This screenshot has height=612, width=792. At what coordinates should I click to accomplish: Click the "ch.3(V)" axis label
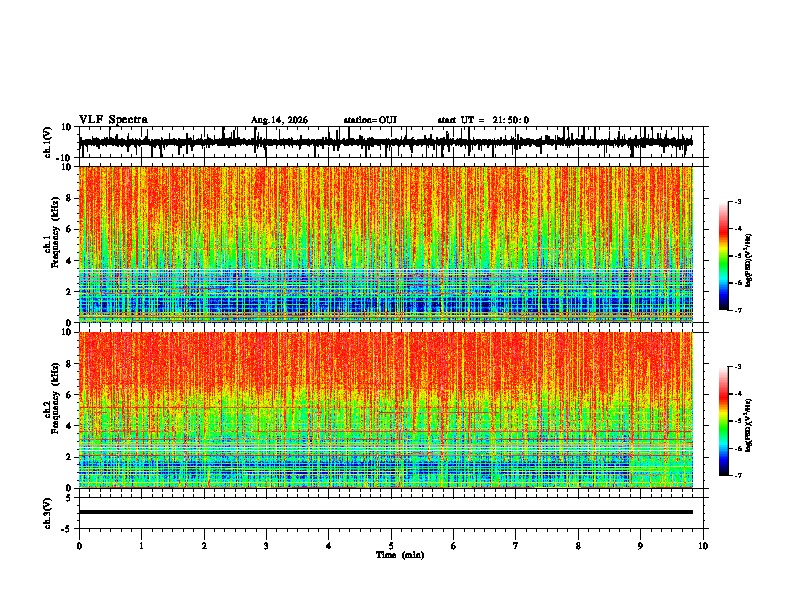tap(47, 513)
